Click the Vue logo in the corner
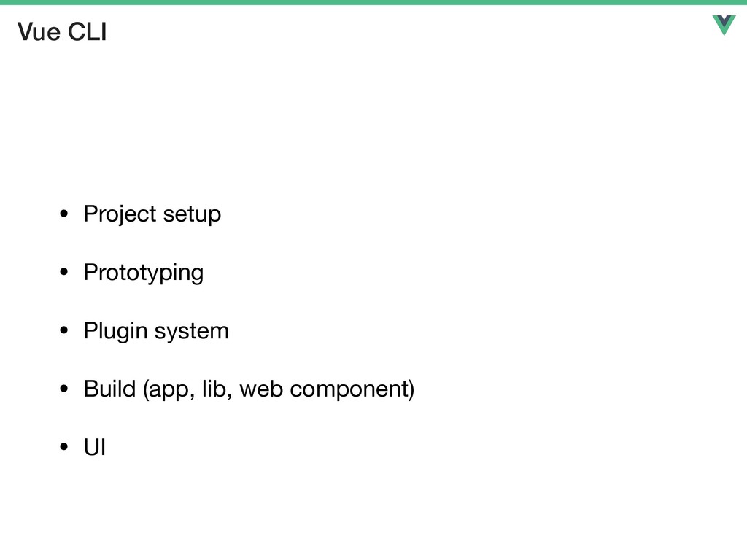This screenshot has height=560, width=747. (724, 26)
